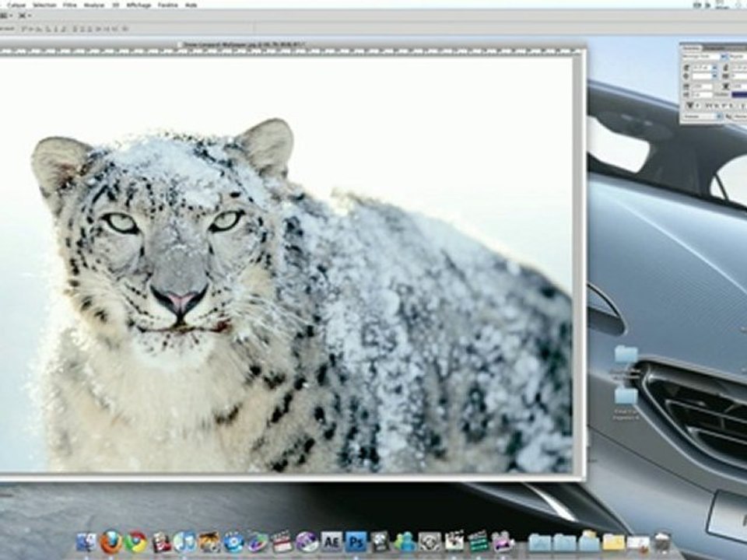Open the upper folder on the desktop
Screen dimensions: 747x560
pos(626,355)
